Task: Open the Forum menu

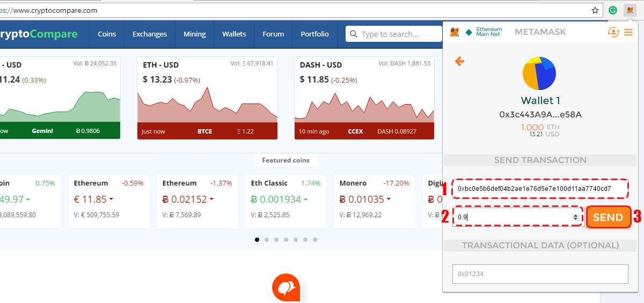Action: tap(273, 34)
